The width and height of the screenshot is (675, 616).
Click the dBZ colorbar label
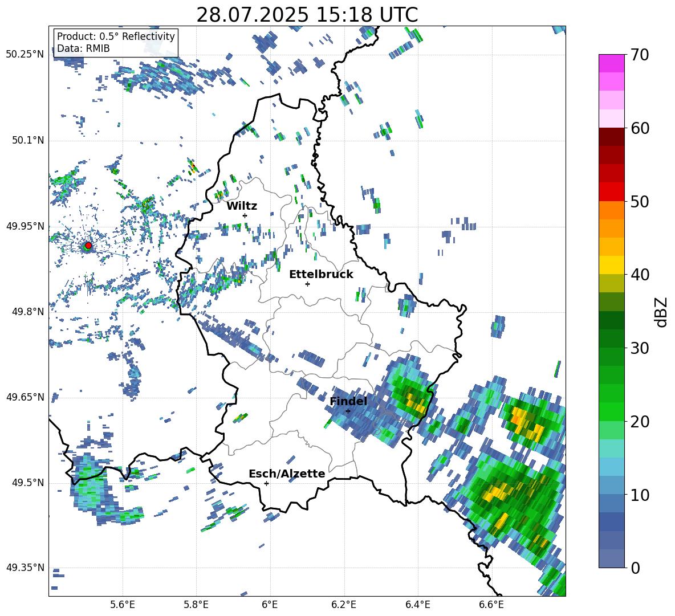tap(662, 312)
